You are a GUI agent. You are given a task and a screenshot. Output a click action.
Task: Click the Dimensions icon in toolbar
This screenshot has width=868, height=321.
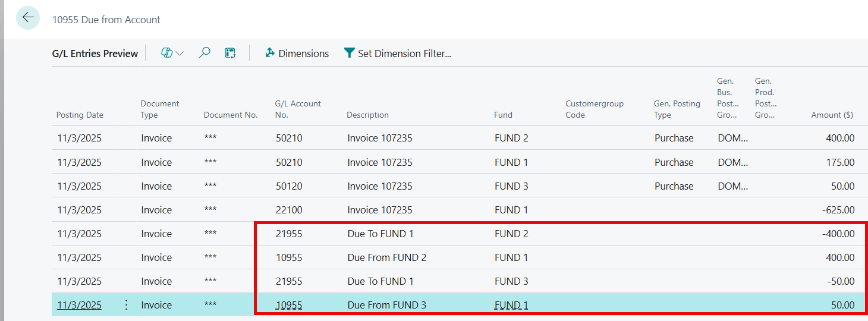(x=270, y=53)
